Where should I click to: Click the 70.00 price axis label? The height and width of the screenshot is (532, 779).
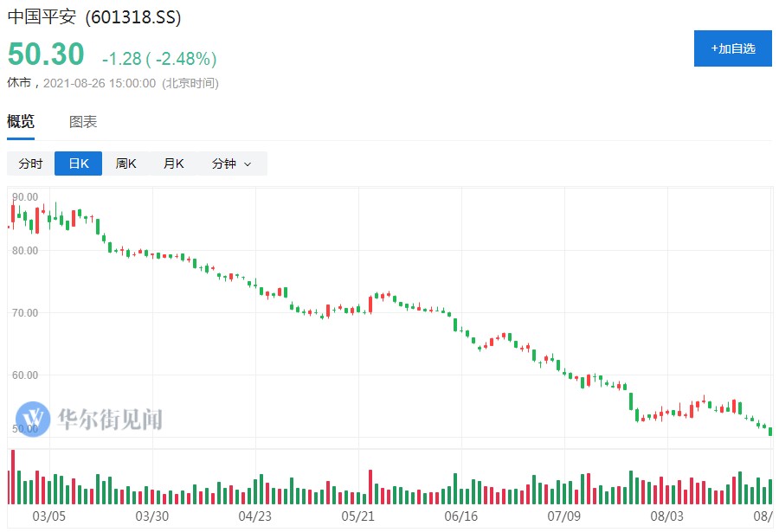point(26,312)
